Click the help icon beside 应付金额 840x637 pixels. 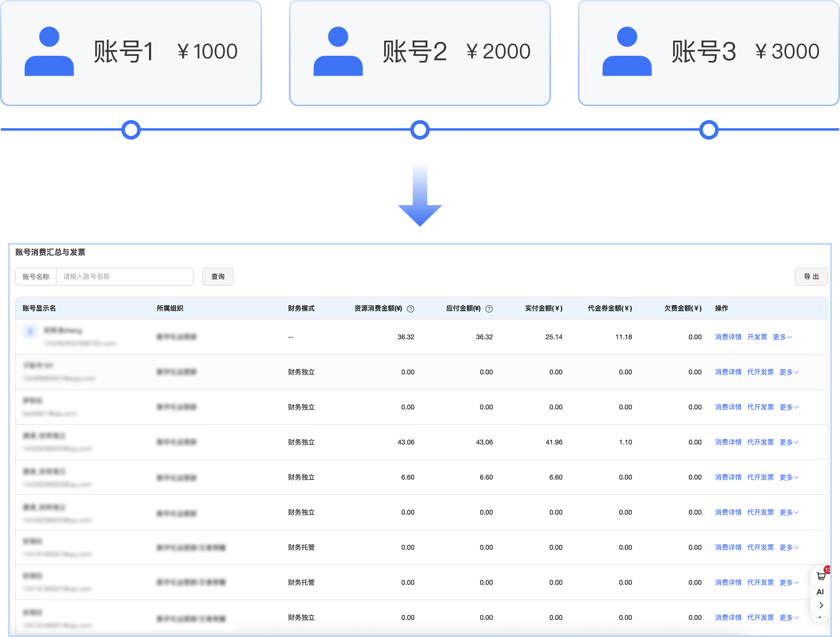(x=489, y=309)
